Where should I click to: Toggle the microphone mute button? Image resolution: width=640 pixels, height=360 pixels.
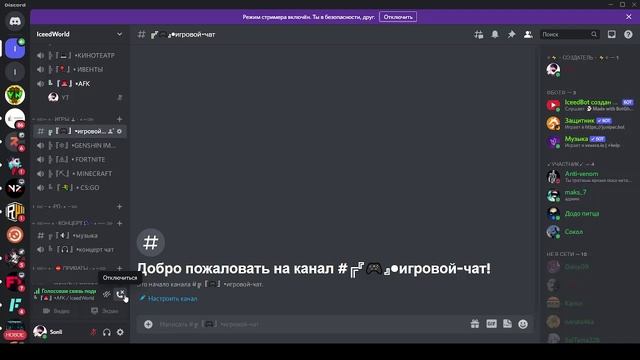pos(93,332)
